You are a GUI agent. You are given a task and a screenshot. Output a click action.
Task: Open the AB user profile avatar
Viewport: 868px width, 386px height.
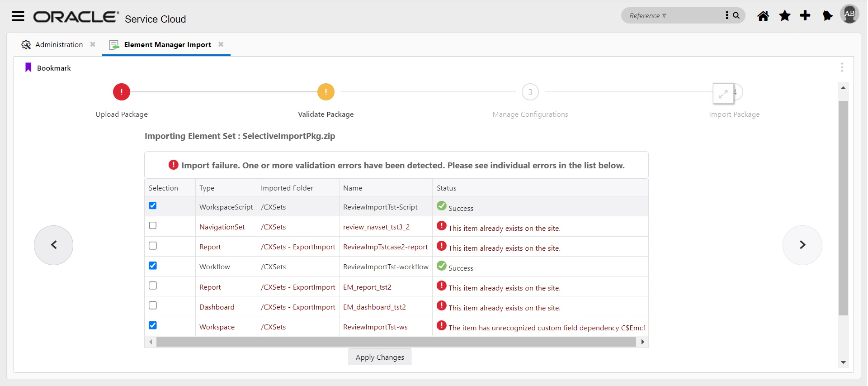coord(849,14)
